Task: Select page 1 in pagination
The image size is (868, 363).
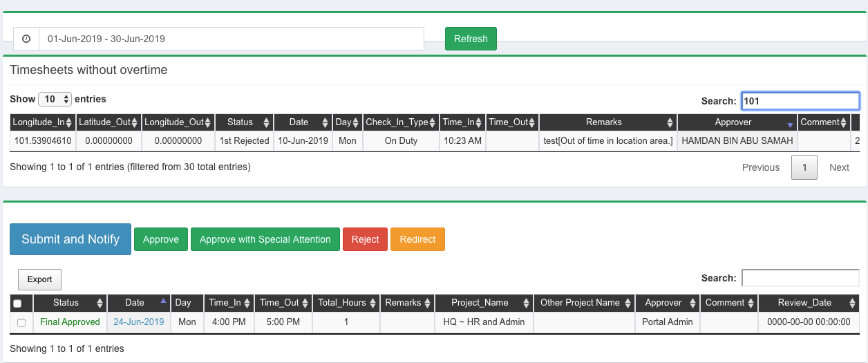Action: (x=804, y=167)
